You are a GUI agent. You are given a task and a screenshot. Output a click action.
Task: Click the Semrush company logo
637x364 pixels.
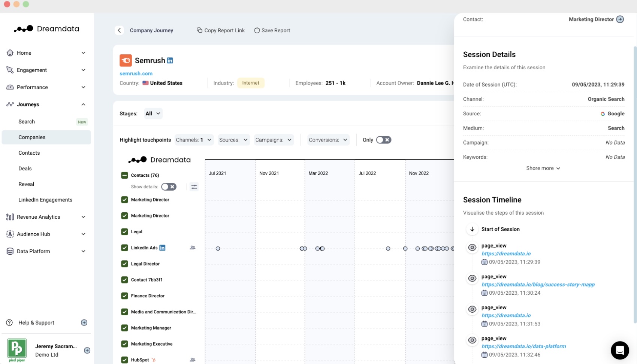pos(126,60)
